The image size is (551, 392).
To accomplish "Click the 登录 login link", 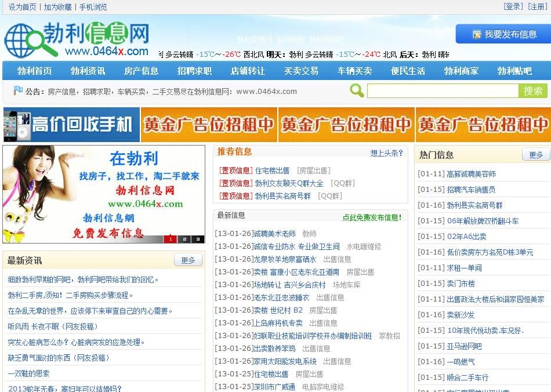I will (513, 6).
